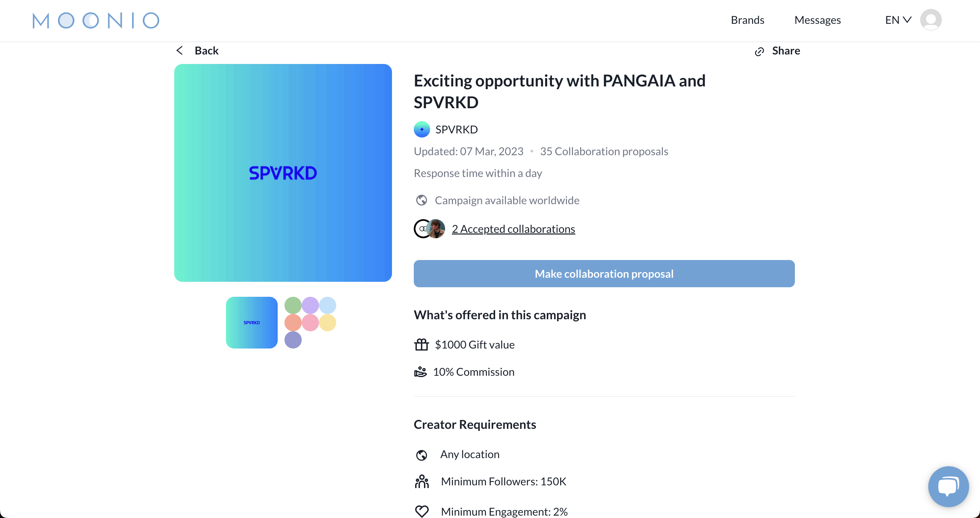Click the SPVRKD brand round logo
Viewport: 980px width, 518px height.
point(422,129)
